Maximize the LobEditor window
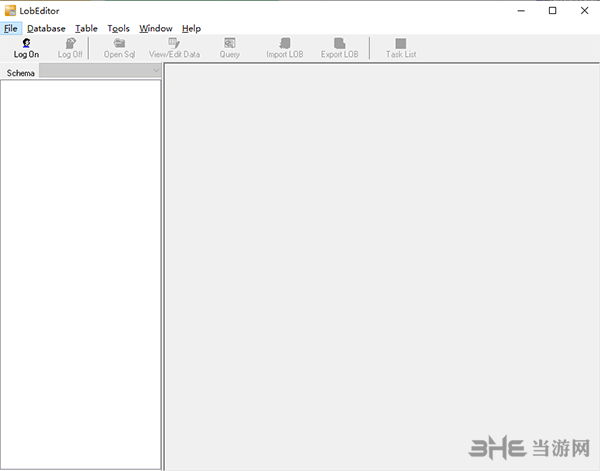Image resolution: width=600 pixels, height=471 pixels. pyautogui.click(x=553, y=10)
